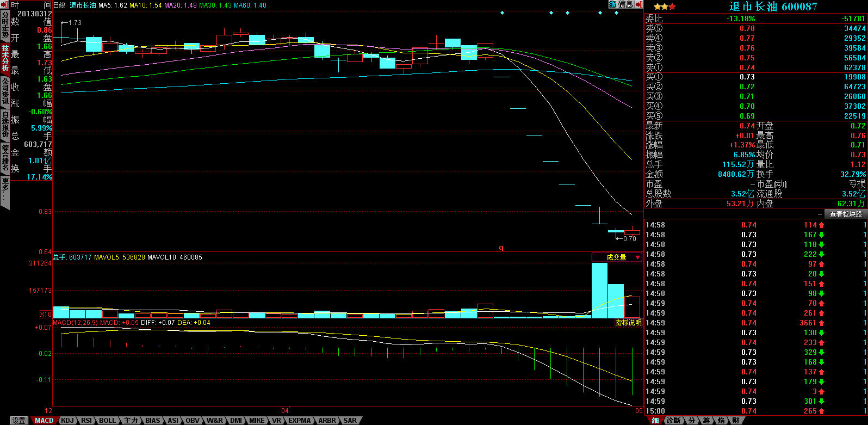This screenshot has width=868, height=425.
Task: Open the 成交量 indicator dropdown
Action: point(617,257)
